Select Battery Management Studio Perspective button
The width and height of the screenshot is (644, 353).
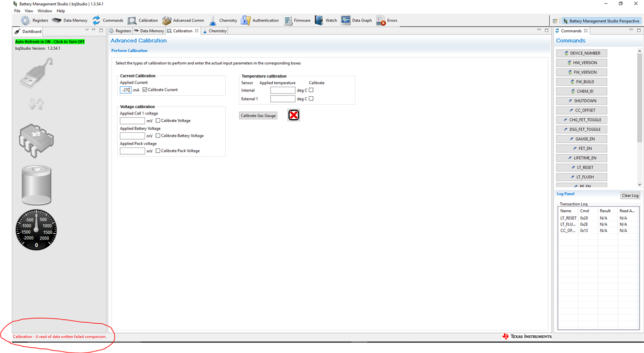coord(601,21)
